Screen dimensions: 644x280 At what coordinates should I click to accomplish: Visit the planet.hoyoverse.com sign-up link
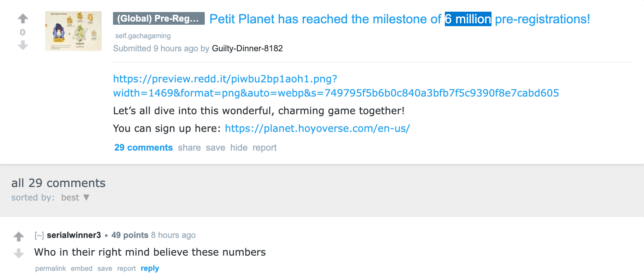point(317,128)
